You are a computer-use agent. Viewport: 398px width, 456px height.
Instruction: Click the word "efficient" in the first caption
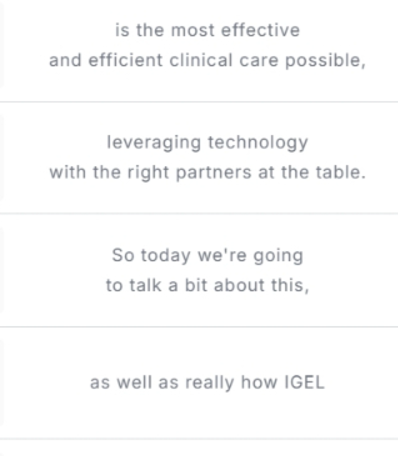(125, 60)
